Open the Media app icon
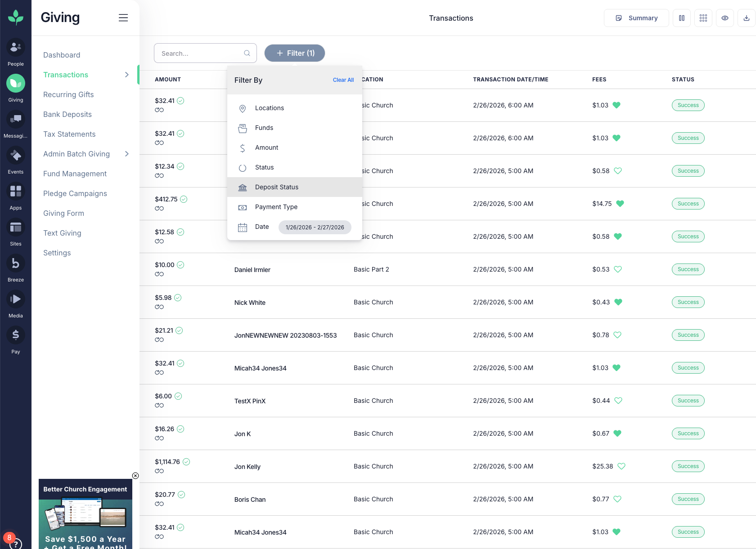This screenshot has width=756, height=549. click(x=16, y=299)
